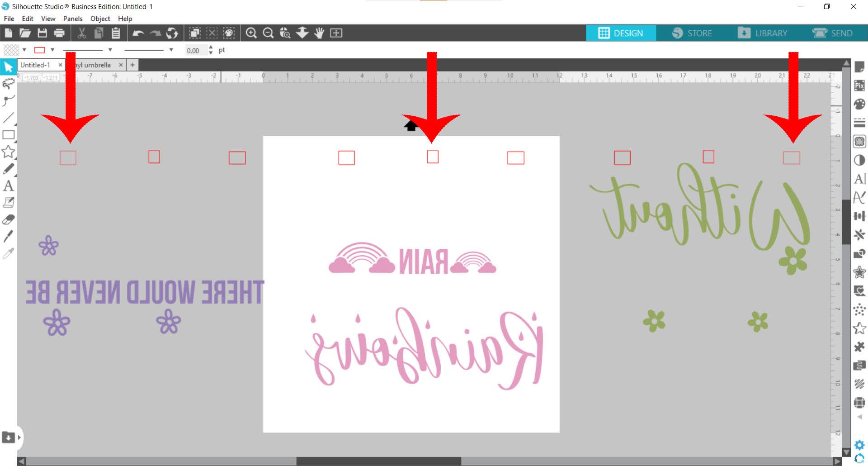Open the Trace panel
This screenshot has width=868, height=466.
pos(859,142)
